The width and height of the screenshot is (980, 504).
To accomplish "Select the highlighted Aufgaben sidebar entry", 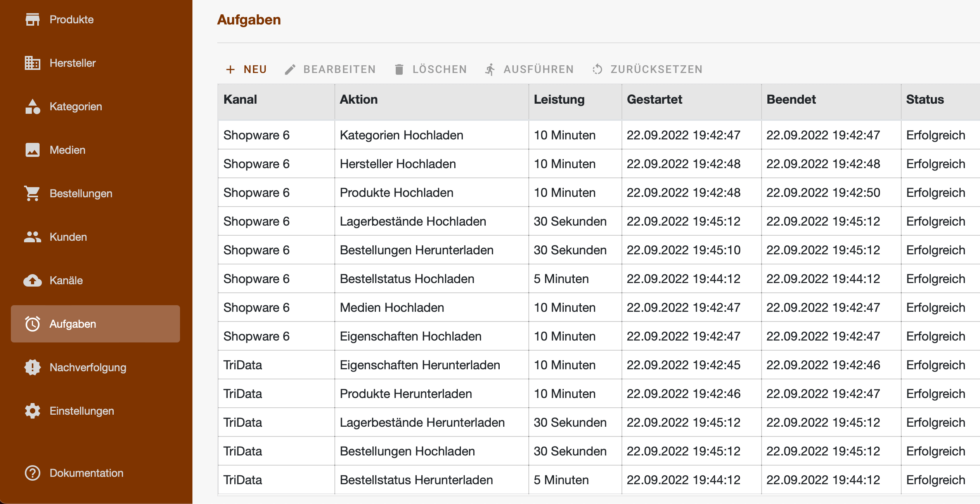I will (95, 324).
